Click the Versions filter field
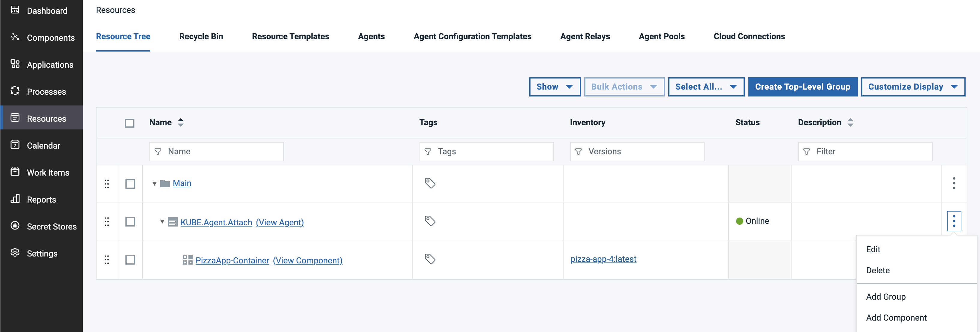 click(637, 152)
